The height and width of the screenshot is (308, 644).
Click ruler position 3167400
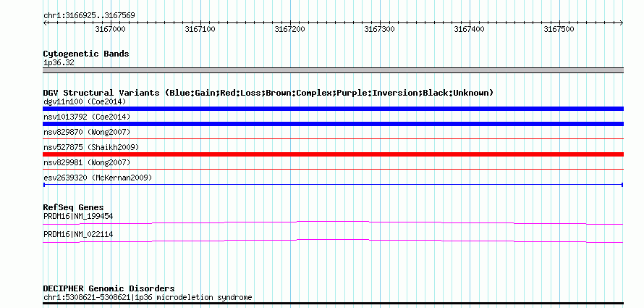coord(469,29)
